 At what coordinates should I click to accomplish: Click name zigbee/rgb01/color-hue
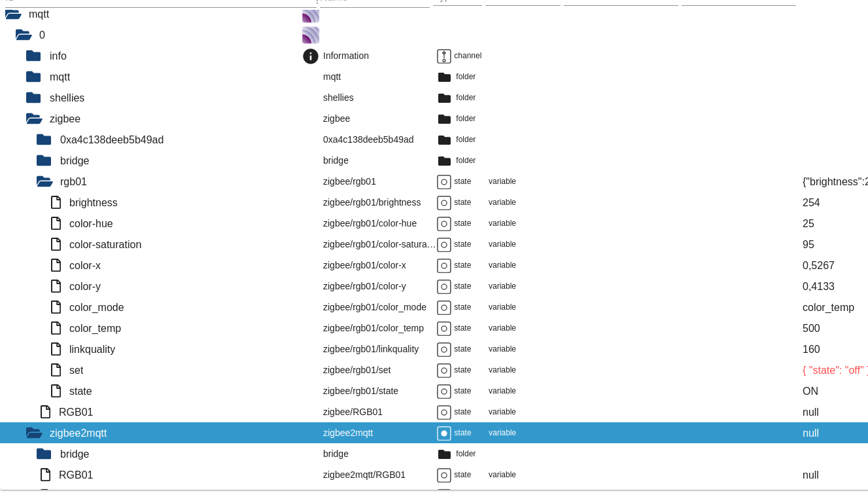(x=370, y=223)
